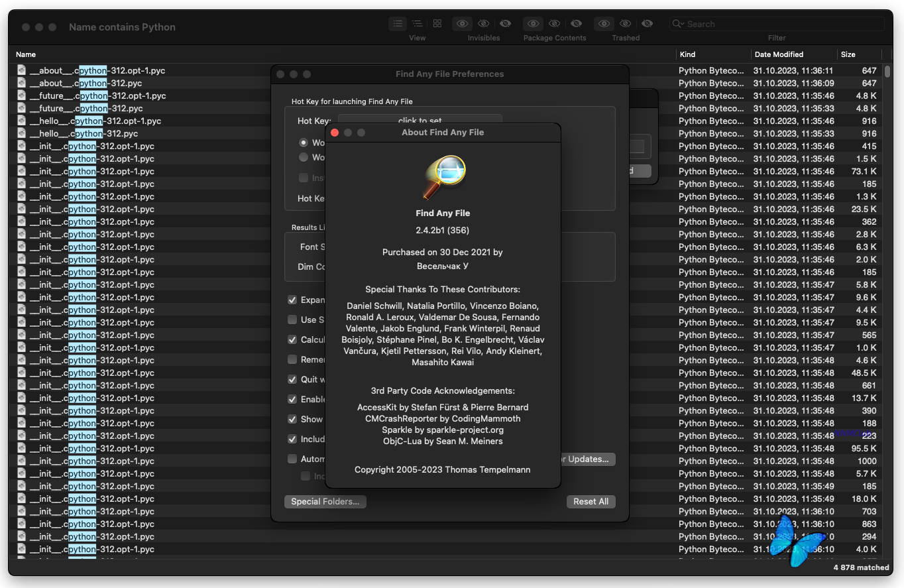Toggle the 'Calcul…' checkbox in Preferences
The width and height of the screenshot is (904, 588).
[x=292, y=339]
